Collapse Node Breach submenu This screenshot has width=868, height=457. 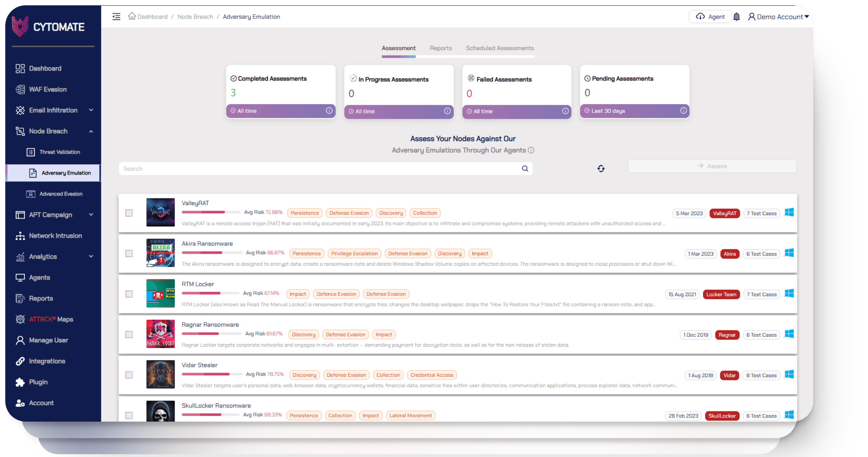pos(91,131)
